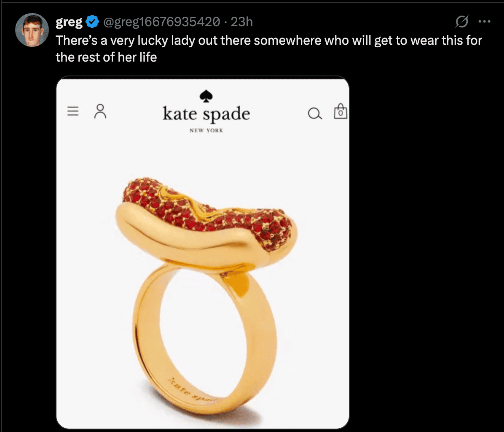This screenshot has height=432, width=504.
Task: Click the hamburger menu icon in the image
Action: coord(73,111)
